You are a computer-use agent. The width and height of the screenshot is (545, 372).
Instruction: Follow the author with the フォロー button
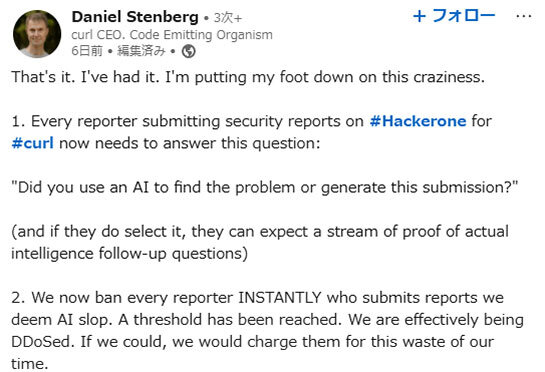click(x=454, y=16)
